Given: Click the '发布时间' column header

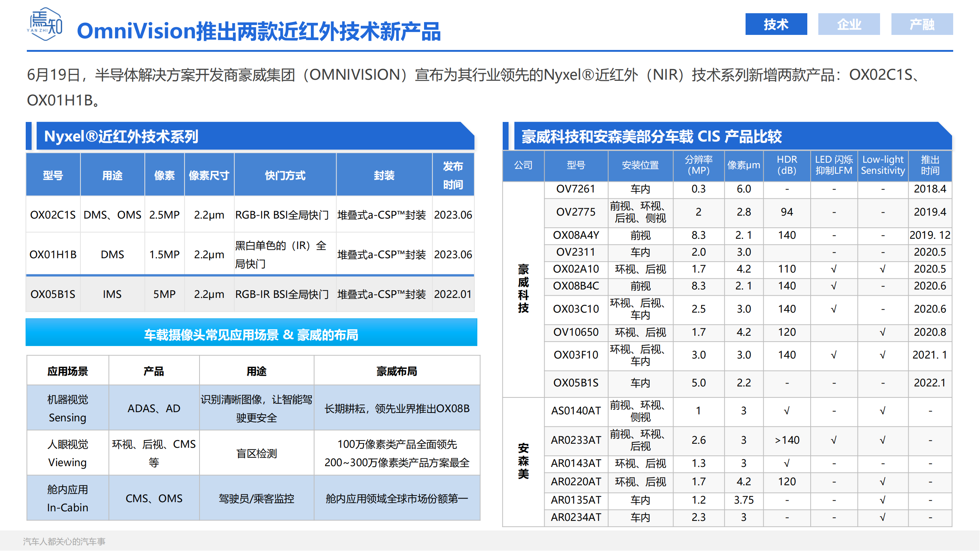Looking at the screenshot, I should coord(453,175).
